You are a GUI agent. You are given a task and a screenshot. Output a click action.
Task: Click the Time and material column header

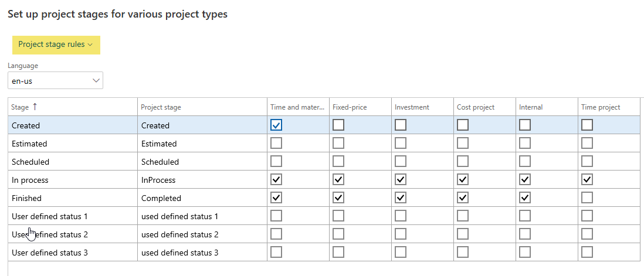(297, 107)
